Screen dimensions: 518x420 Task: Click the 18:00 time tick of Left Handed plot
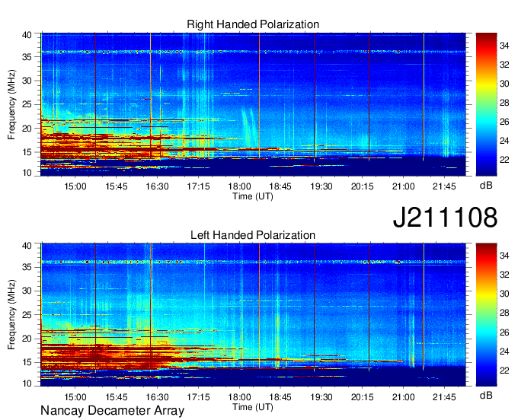click(x=239, y=397)
